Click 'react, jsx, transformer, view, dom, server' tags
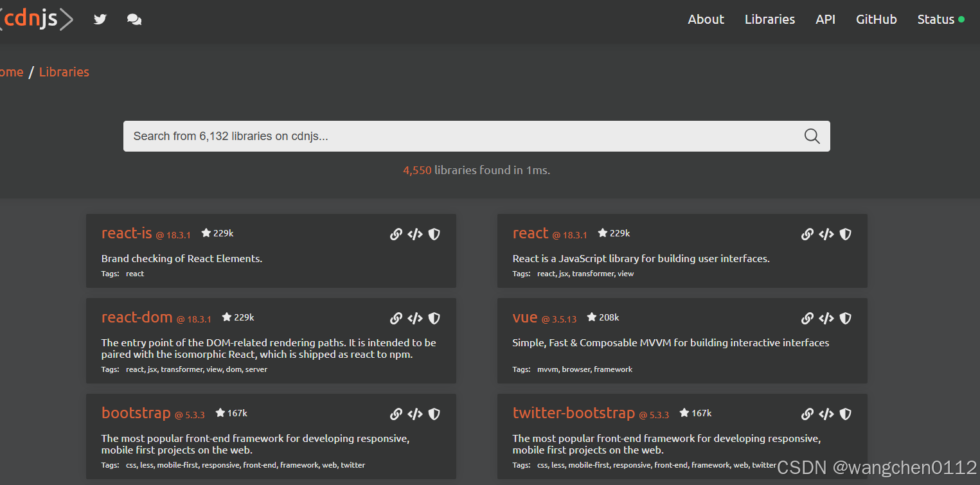The image size is (980, 485). [197, 369]
